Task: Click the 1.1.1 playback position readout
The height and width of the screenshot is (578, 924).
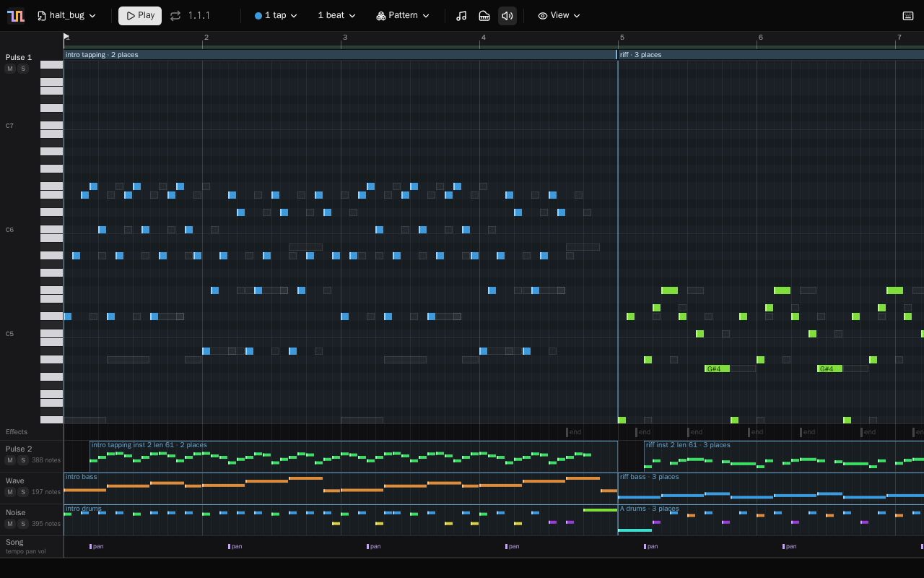Action: click(199, 15)
